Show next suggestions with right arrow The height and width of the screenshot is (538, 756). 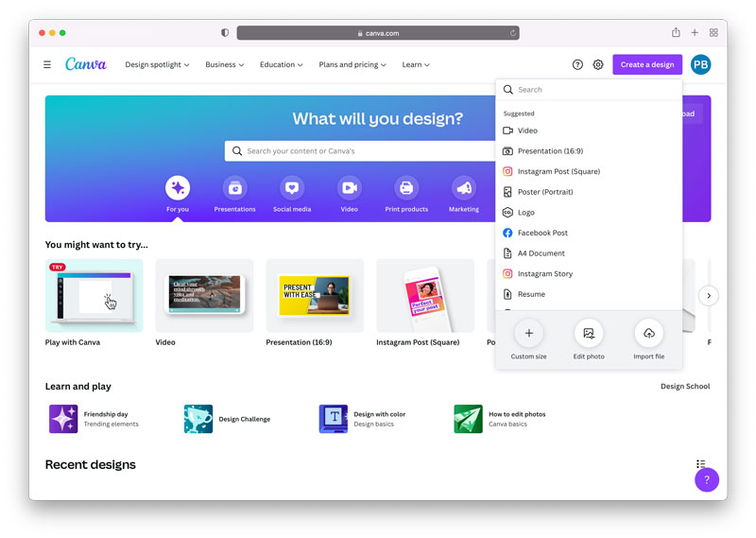(x=708, y=296)
